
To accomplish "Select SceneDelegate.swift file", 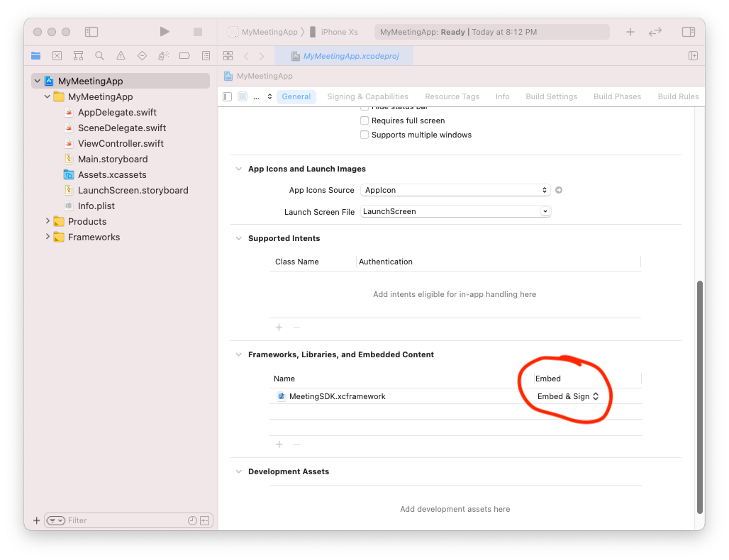I will [x=122, y=128].
